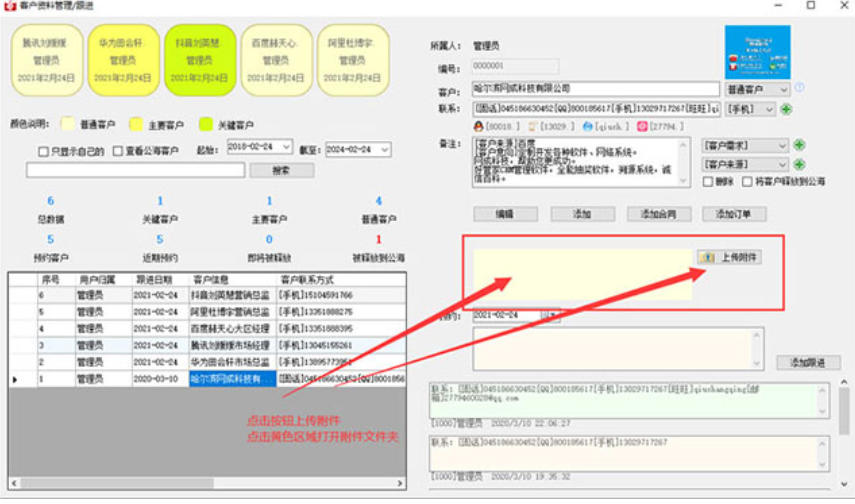The height and width of the screenshot is (504, 855).
Task: Open the 截至 date dropdown
Action: pos(385,149)
